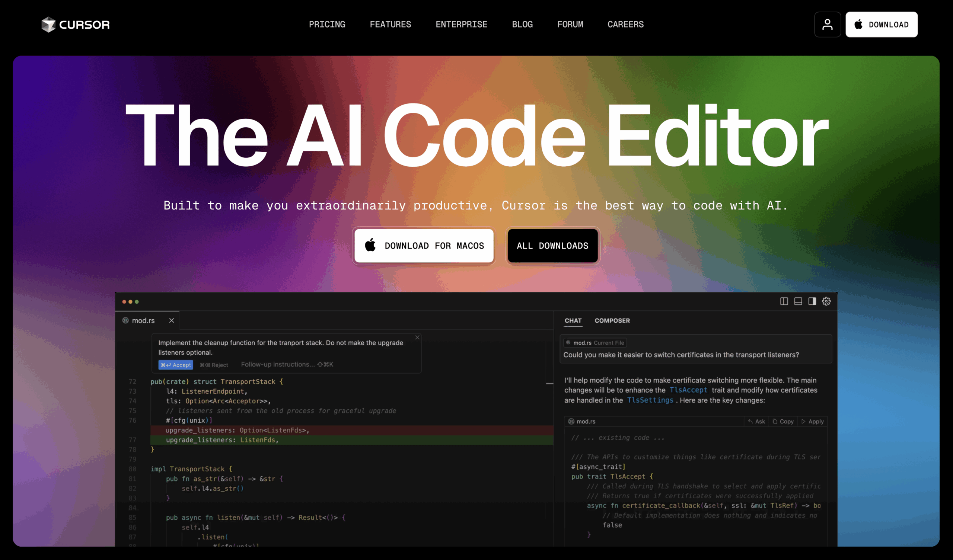953x560 pixels.
Task: Click the removed upgrade_listeners Option line
Action: (352, 430)
